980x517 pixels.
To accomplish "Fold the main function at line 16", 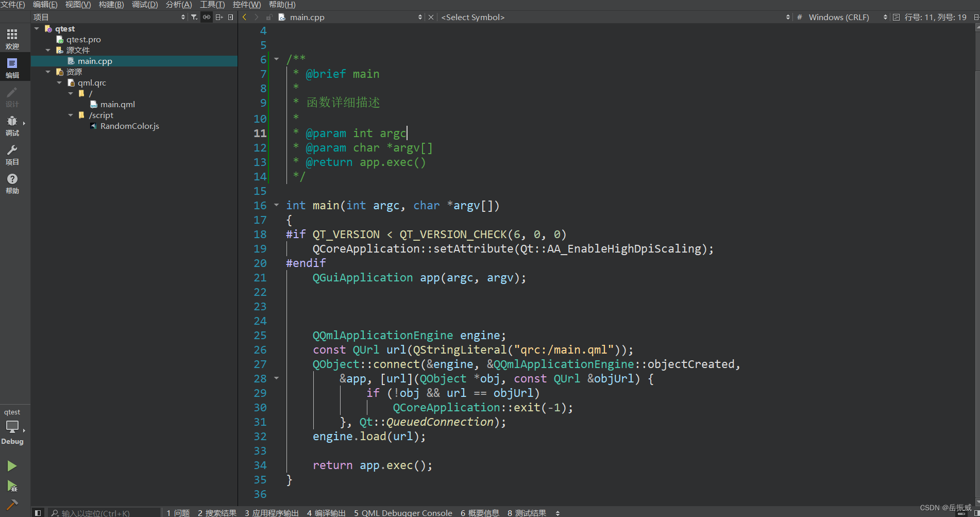I will (277, 205).
